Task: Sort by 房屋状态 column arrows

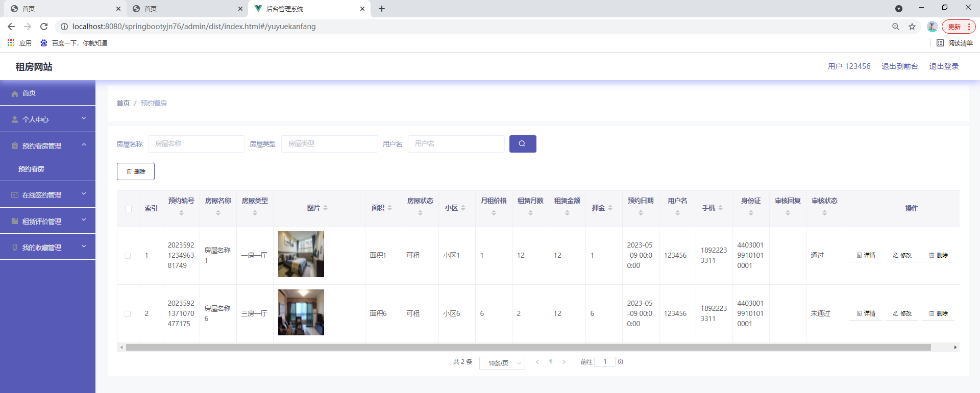Action: click(x=420, y=213)
